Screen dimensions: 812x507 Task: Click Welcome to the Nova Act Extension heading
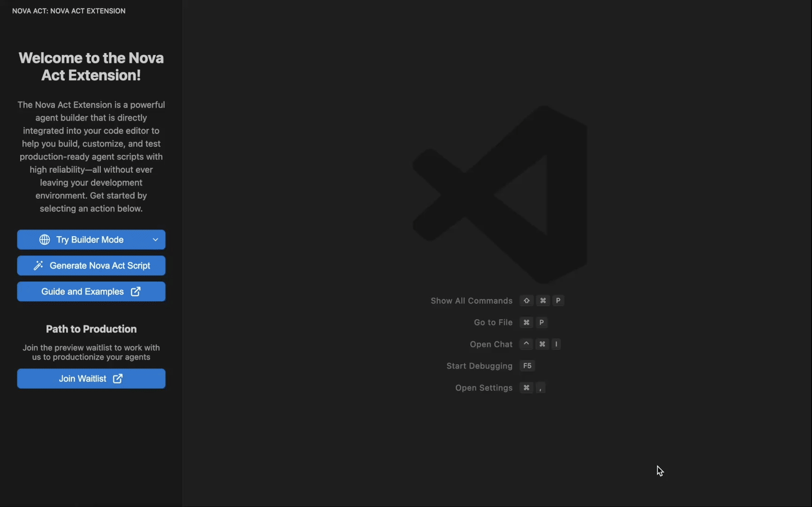91,67
